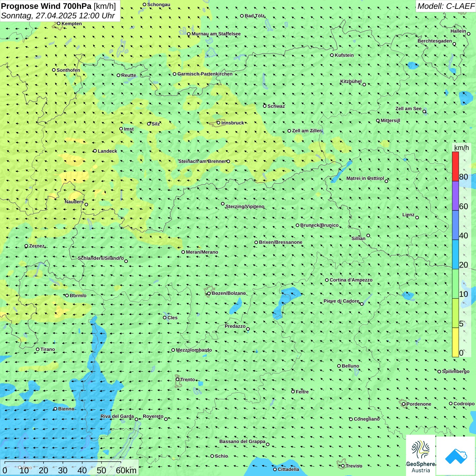Select the Tirano city marker circle
The height and width of the screenshot is (476, 476).
pyautogui.click(x=38, y=349)
